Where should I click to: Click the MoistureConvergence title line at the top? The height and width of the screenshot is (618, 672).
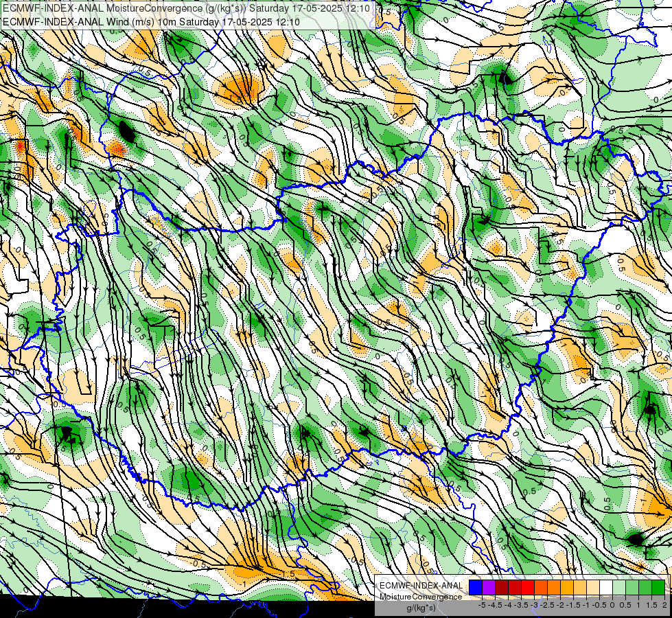tap(187, 8)
